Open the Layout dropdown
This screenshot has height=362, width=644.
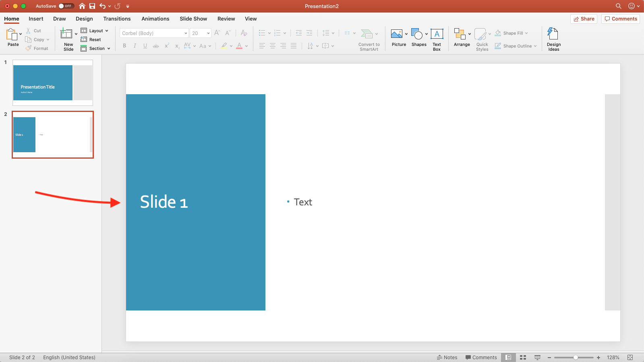[95, 31]
